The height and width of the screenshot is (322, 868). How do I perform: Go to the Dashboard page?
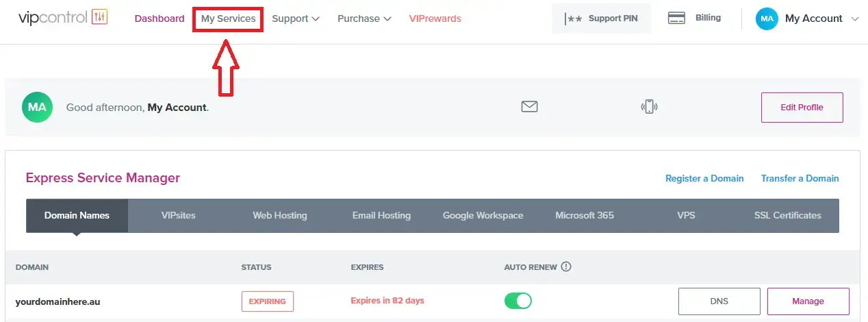[x=159, y=18]
